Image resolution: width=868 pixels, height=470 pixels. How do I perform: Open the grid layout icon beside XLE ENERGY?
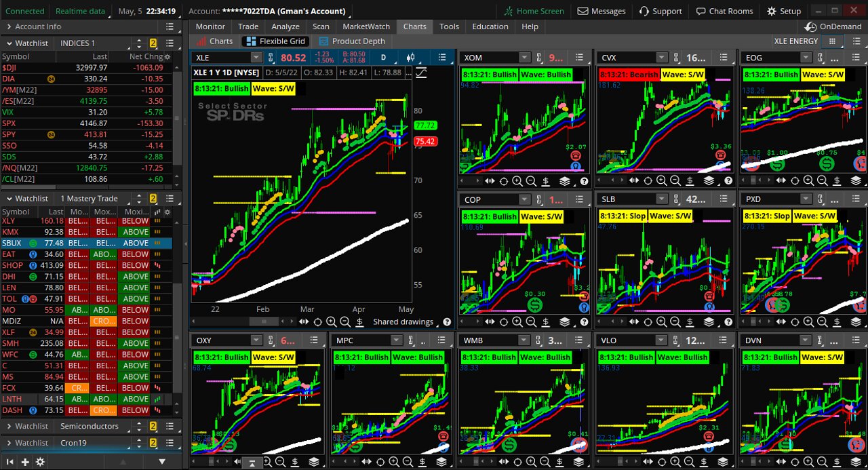tap(832, 41)
